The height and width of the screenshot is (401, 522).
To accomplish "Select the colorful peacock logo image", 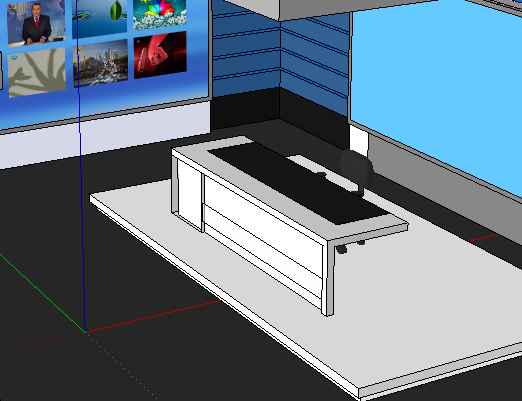I will (x=160, y=14).
